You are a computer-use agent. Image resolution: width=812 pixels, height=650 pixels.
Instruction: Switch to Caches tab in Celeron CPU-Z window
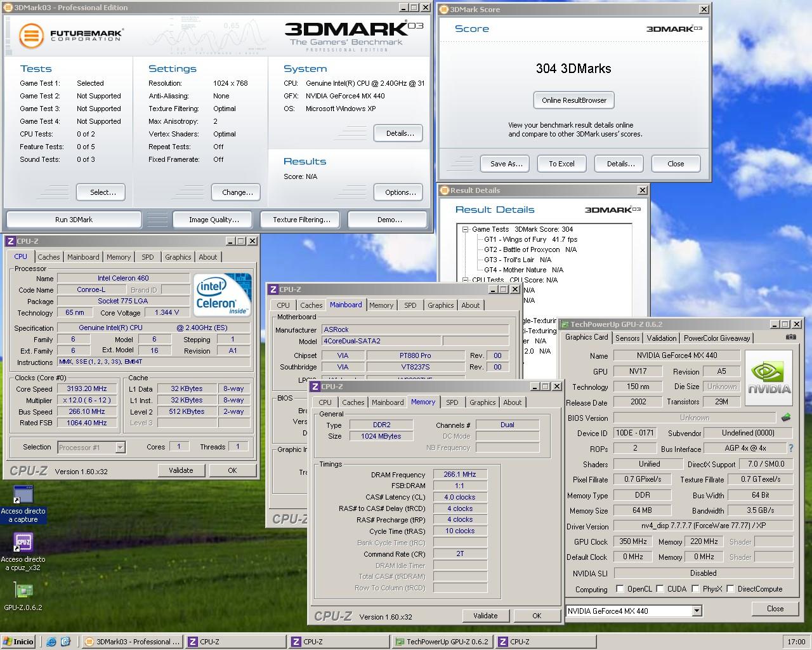[x=48, y=257]
